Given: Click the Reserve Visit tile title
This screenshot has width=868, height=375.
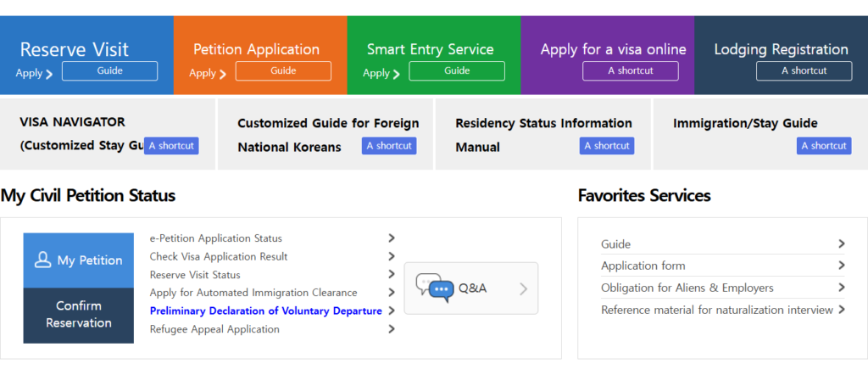Looking at the screenshot, I should click(x=75, y=49).
